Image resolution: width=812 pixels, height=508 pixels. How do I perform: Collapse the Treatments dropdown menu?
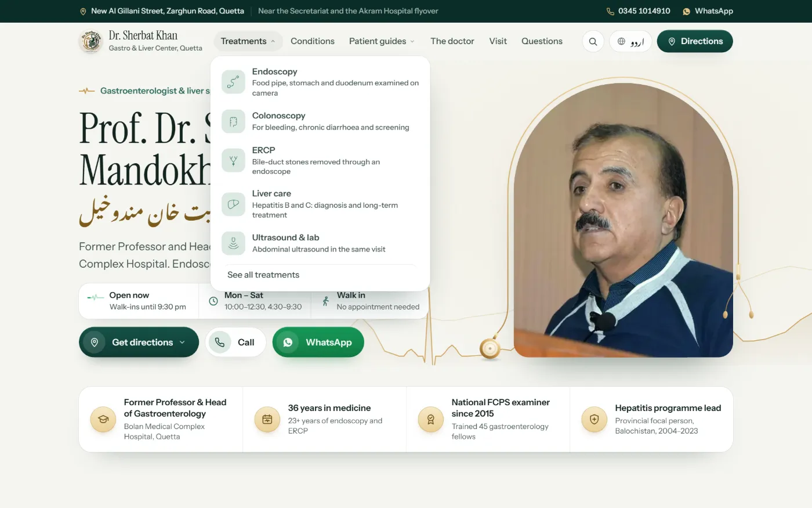pos(248,41)
